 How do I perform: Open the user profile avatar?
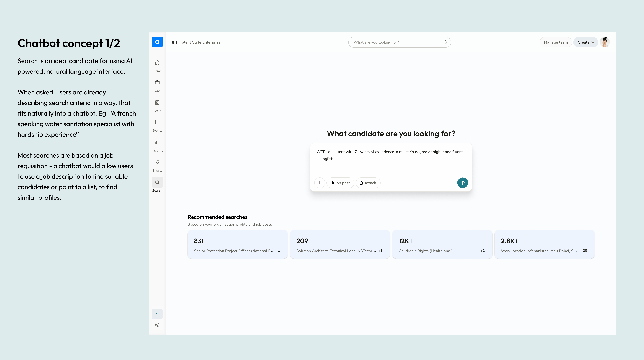[604, 42]
